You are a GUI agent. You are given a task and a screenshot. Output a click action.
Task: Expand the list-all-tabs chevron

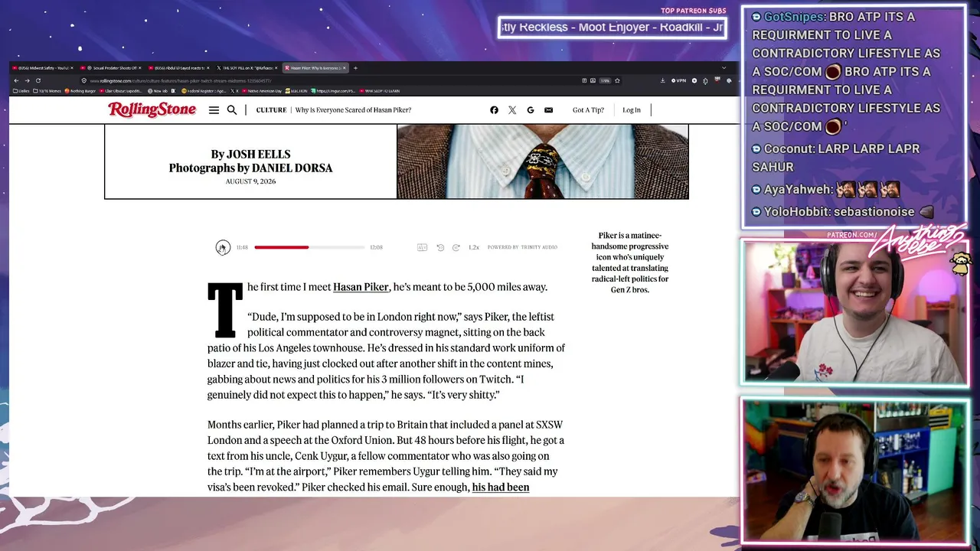(724, 68)
